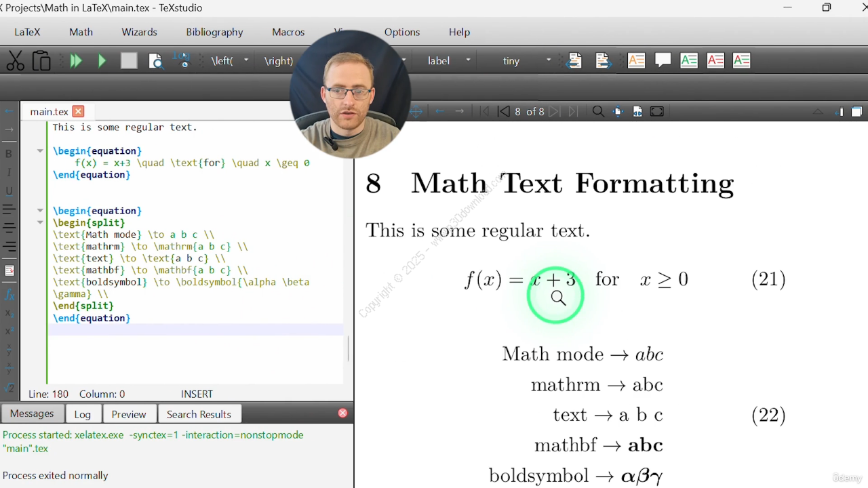
Task: Toggle Italic formatting in the side toolbar
Action: 9,173
